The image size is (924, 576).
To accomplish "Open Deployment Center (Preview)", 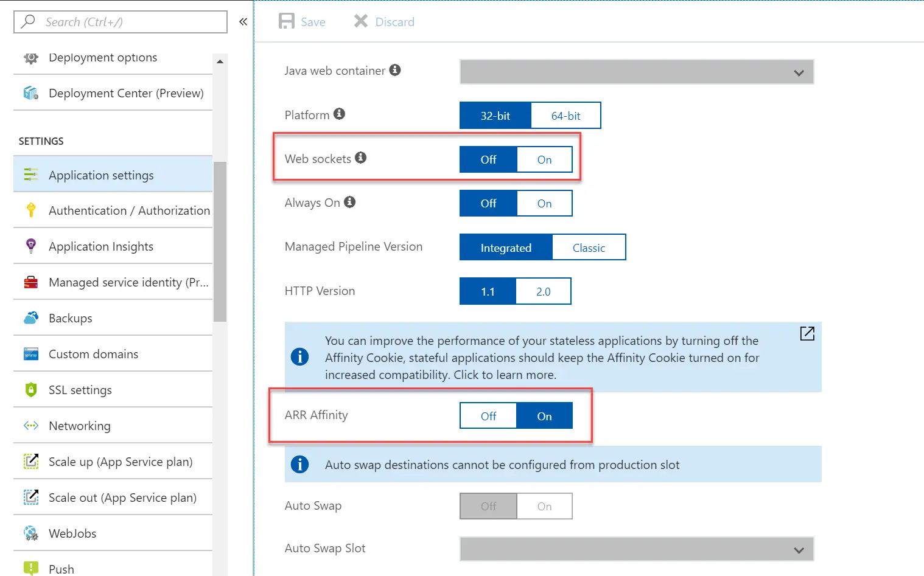I will (x=113, y=93).
